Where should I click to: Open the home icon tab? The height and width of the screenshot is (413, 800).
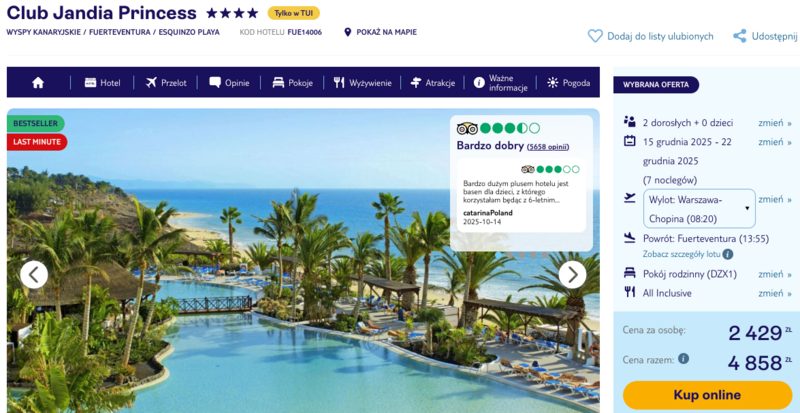coord(38,83)
